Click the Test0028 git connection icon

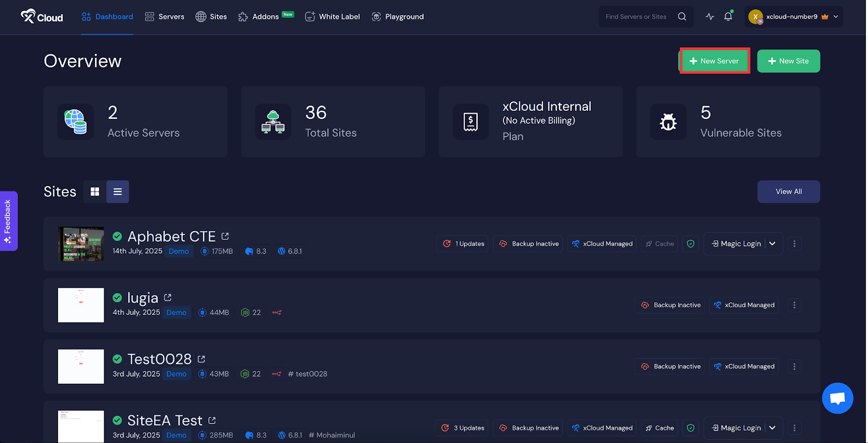click(277, 374)
